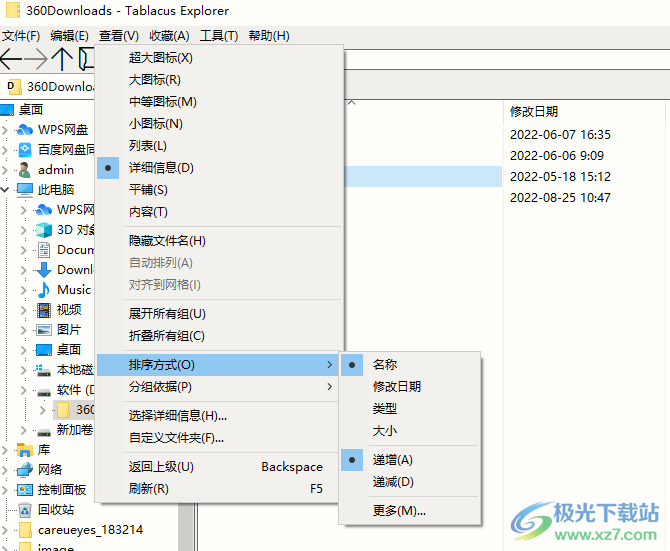Click the Forward navigation arrow

pyautogui.click(x=36, y=59)
